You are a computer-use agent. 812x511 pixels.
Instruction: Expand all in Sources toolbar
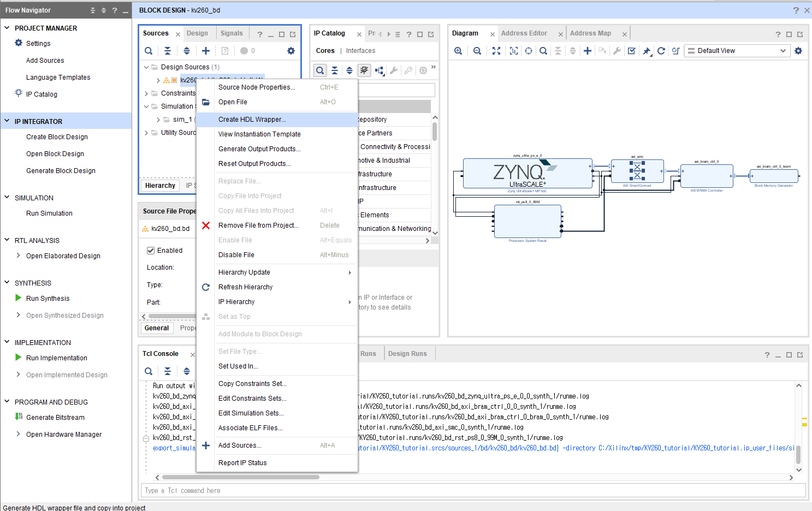[187, 51]
